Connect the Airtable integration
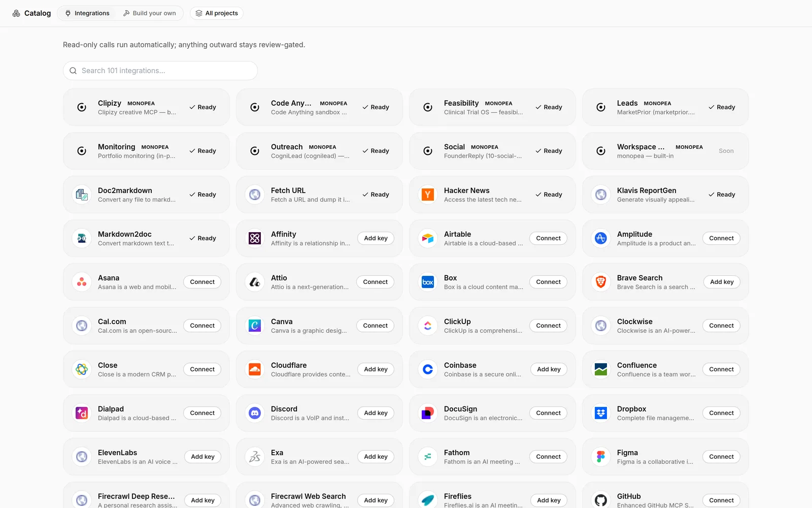The image size is (812, 508). [x=548, y=238]
